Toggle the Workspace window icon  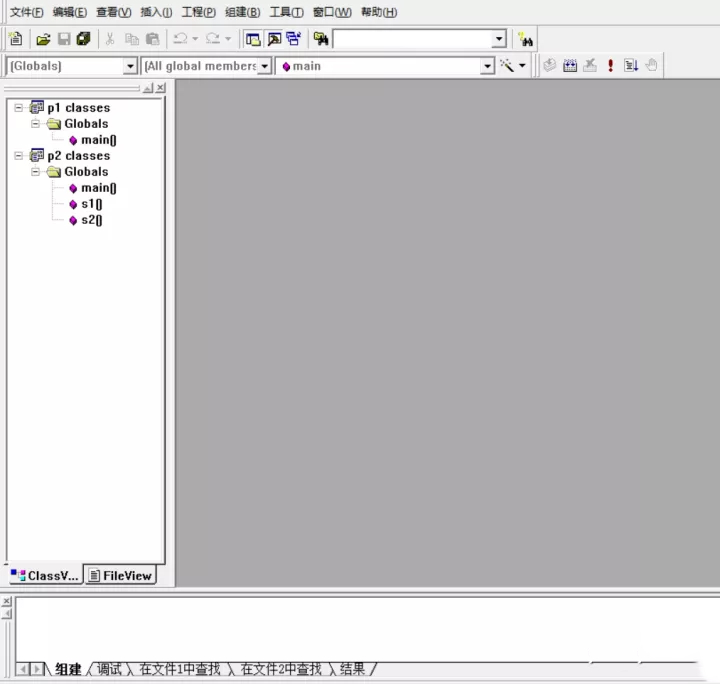coord(253,39)
